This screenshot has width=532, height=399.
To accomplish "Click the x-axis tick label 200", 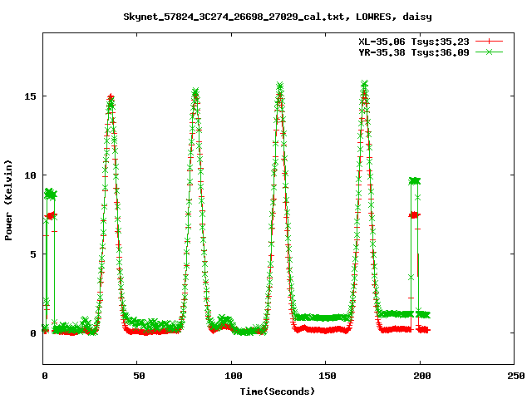I will tap(421, 376).
